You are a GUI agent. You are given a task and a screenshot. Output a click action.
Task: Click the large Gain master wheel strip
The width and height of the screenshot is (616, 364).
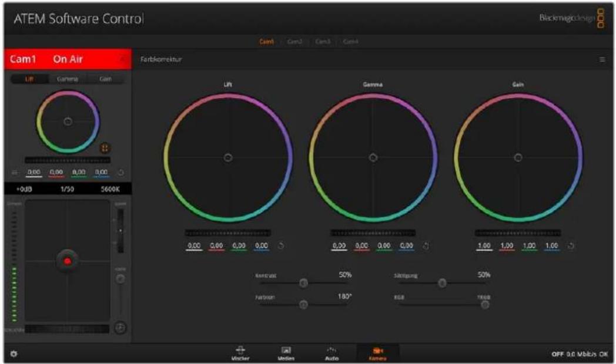518,233
